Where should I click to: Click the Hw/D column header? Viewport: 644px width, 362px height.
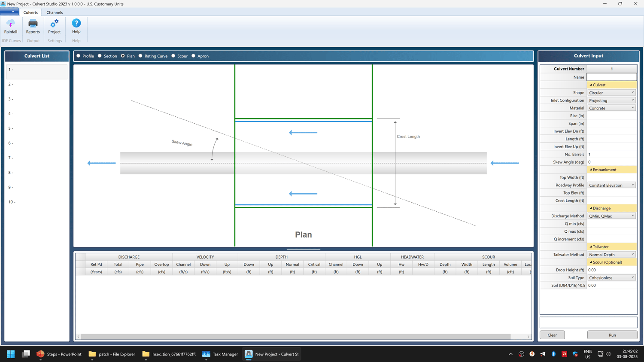coord(423,265)
